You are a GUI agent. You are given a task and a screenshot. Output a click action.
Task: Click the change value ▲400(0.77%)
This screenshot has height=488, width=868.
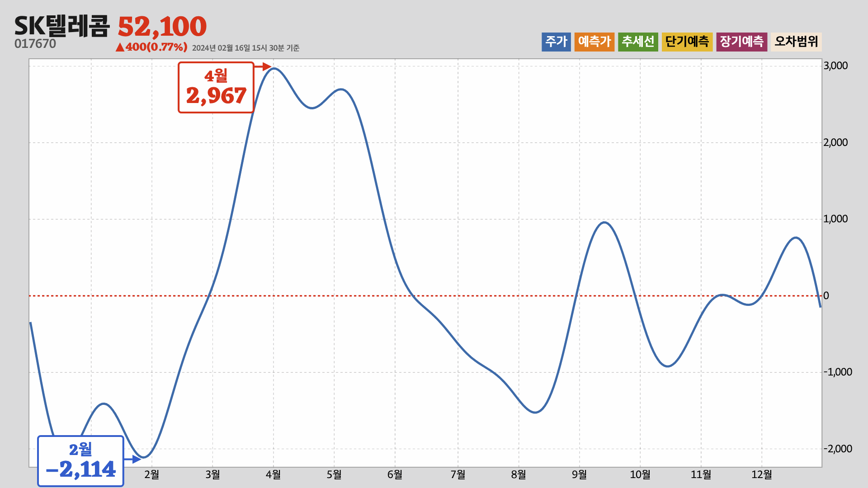[151, 47]
